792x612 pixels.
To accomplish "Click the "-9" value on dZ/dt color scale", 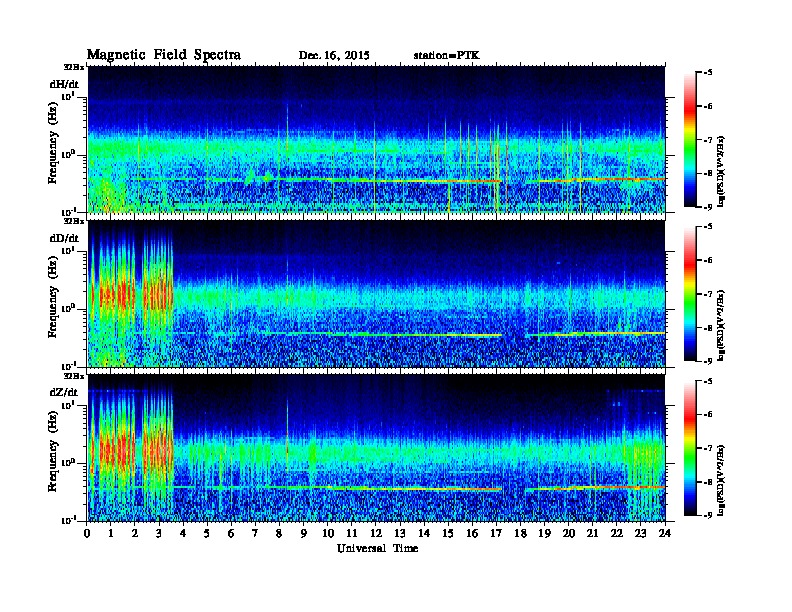I will tap(708, 515).
